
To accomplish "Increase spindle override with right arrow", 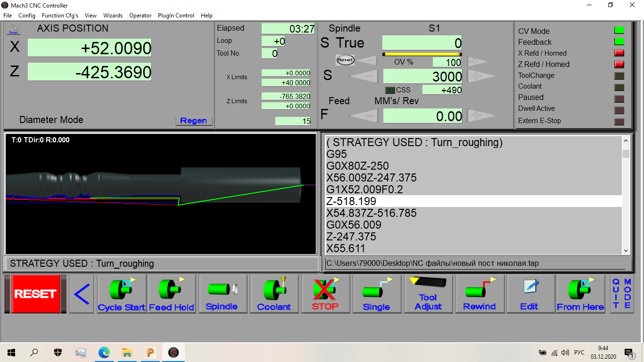I will pos(478,62).
